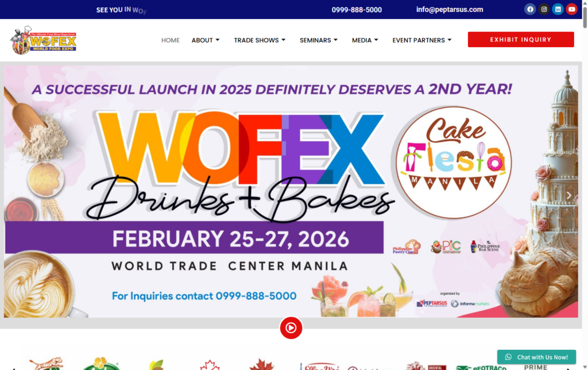The image size is (588, 370).
Task: Advance banner with the next slide arrow
Action: pos(569,195)
